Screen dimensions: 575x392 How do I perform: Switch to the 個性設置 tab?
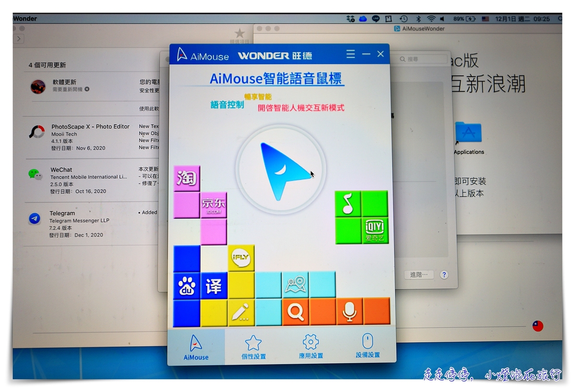tap(253, 347)
